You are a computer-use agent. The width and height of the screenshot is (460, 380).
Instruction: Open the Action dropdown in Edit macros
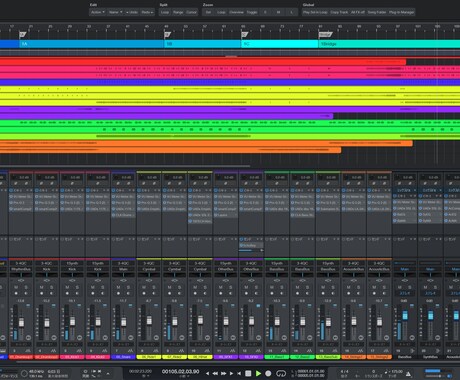tap(98, 12)
